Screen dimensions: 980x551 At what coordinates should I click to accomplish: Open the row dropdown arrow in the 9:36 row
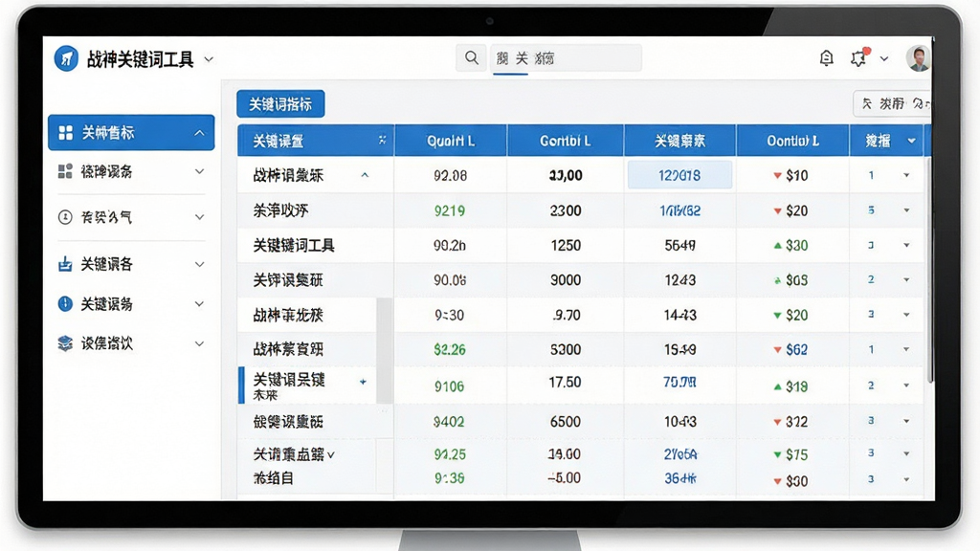[x=906, y=480]
